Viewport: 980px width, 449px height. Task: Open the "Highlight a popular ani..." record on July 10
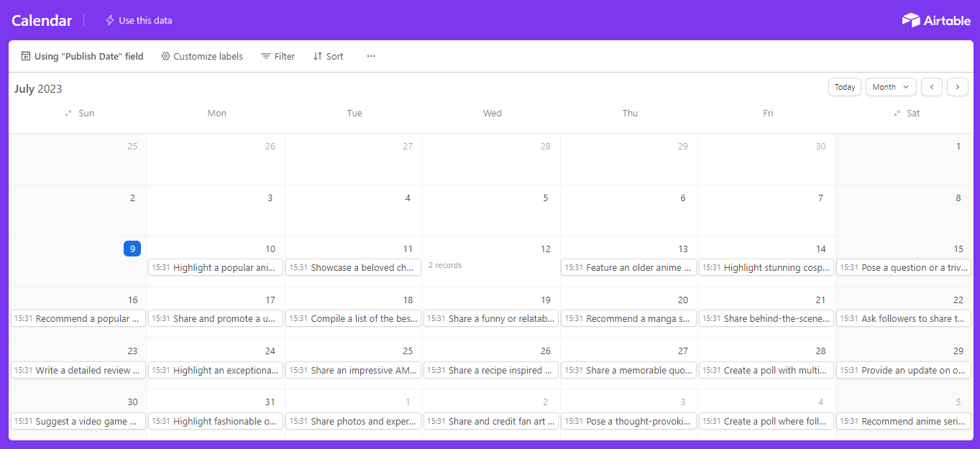pos(216,267)
